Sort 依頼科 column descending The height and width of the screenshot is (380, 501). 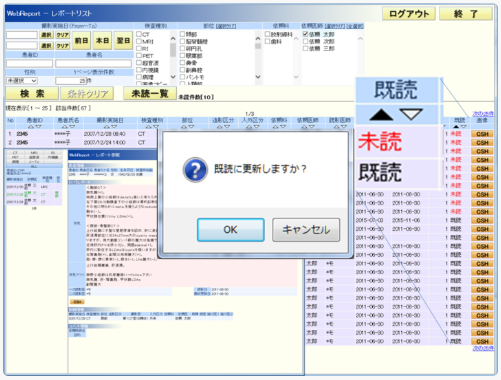[x=283, y=127]
